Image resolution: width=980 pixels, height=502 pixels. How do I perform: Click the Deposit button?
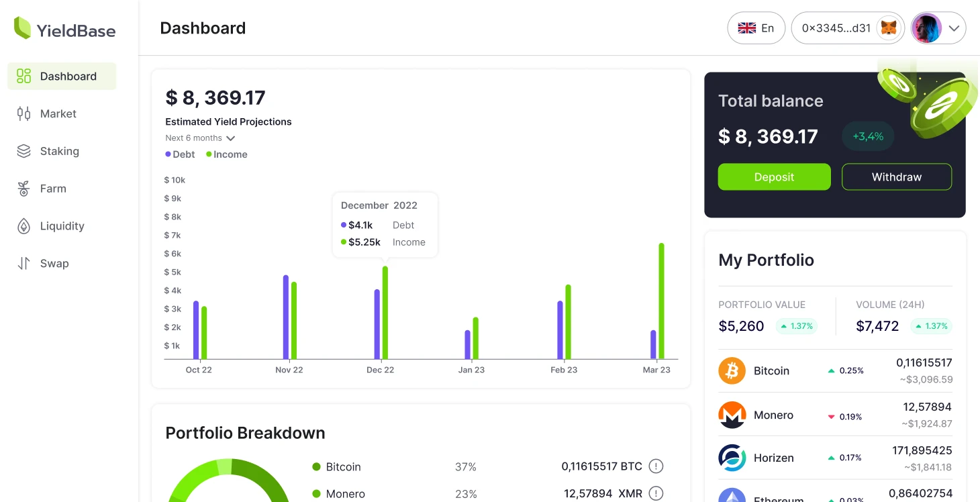(x=773, y=177)
